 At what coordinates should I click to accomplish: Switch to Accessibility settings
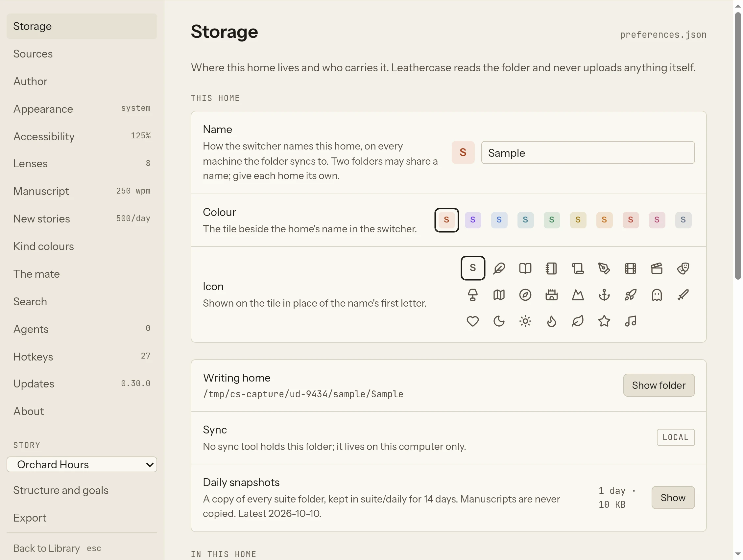tap(82, 136)
